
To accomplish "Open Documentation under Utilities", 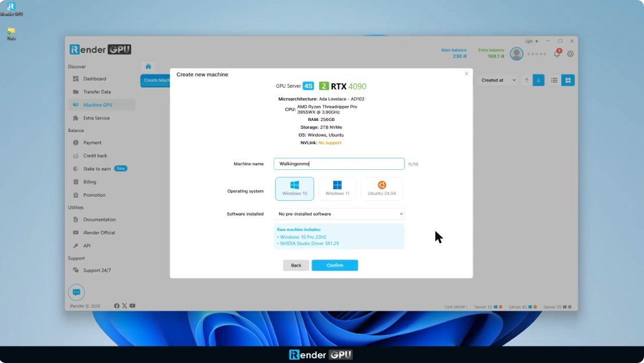I will (x=102, y=219).
